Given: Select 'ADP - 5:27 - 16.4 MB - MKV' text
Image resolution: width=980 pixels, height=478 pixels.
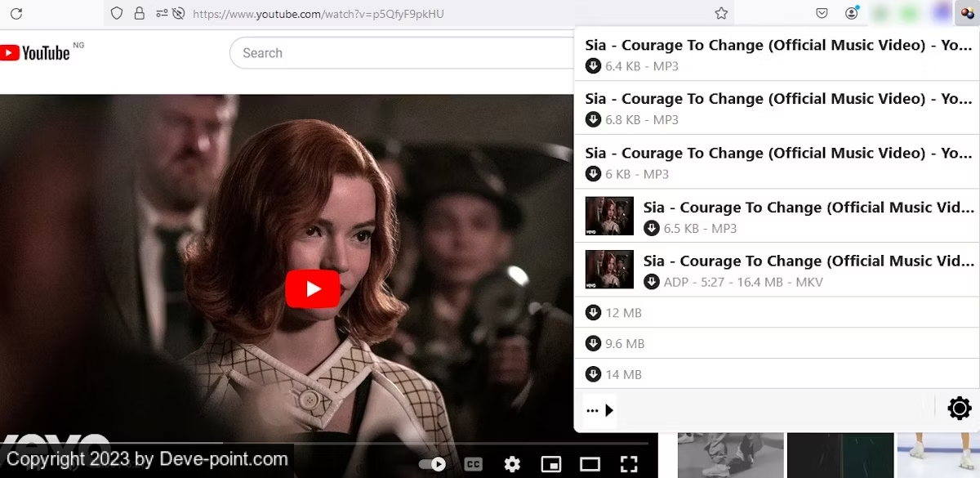Looking at the screenshot, I should (x=743, y=283).
